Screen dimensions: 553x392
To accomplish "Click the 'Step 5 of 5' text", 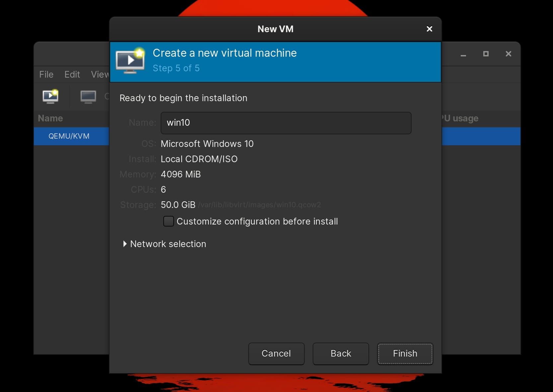I will point(176,68).
